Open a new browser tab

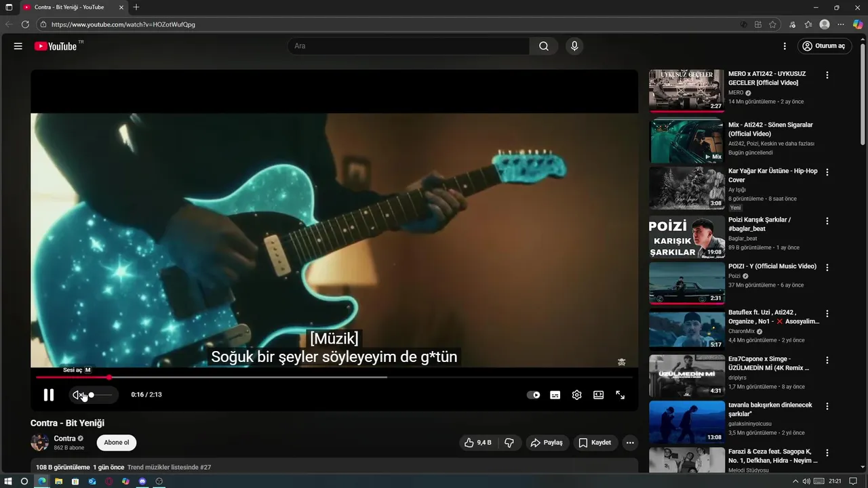[136, 7]
